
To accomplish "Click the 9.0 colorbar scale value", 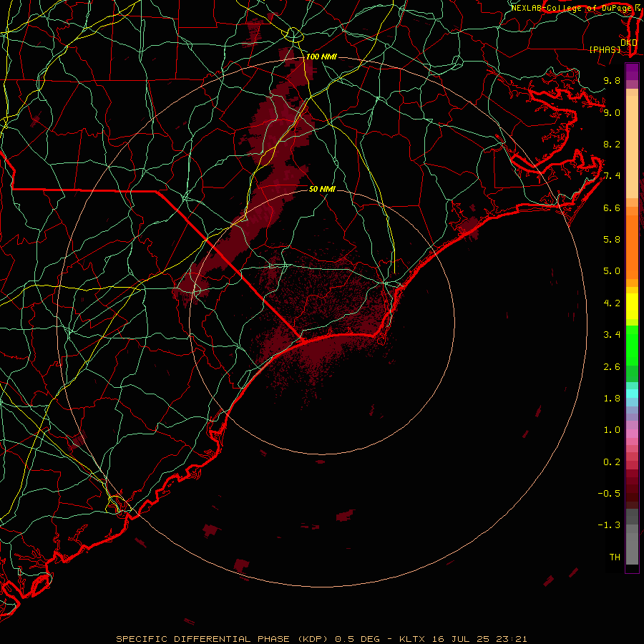I will tap(612, 112).
